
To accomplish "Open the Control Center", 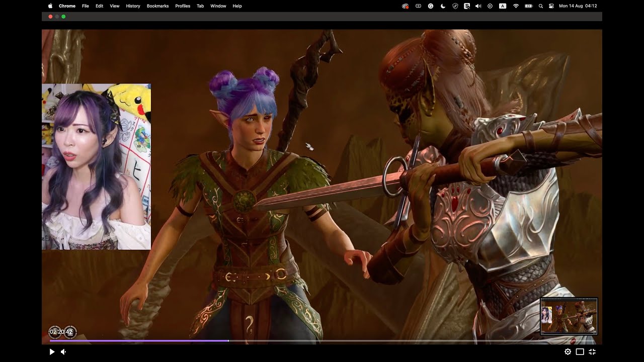I will coord(551,6).
